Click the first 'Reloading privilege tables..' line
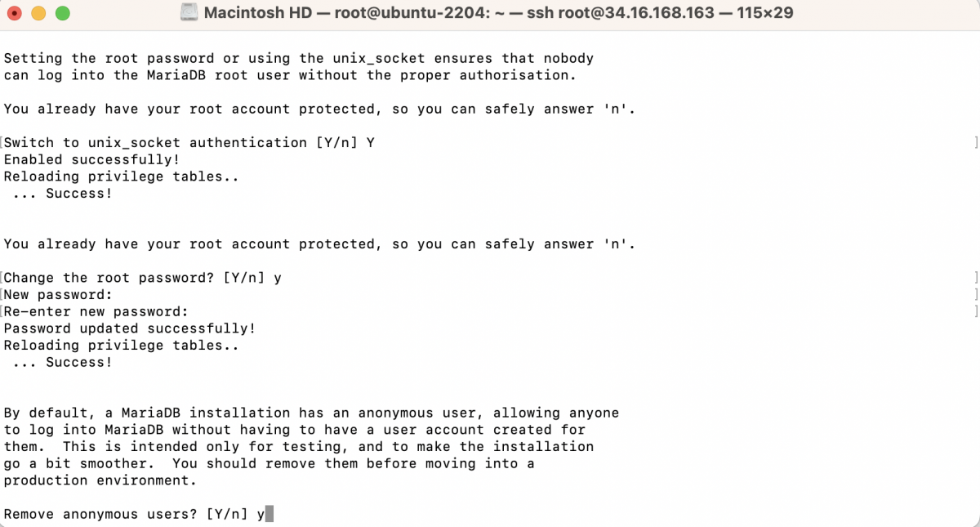This screenshot has height=527, width=980. [122, 176]
